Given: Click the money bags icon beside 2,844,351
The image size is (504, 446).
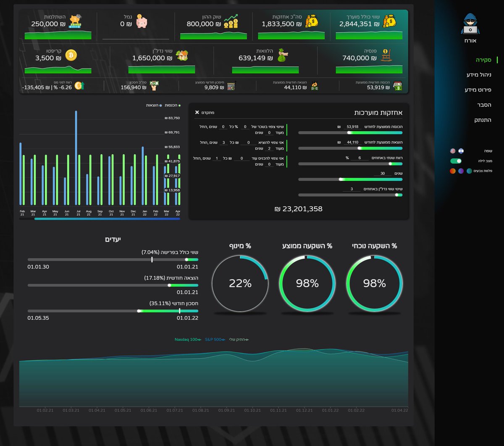Looking at the screenshot, I should pos(389,21).
